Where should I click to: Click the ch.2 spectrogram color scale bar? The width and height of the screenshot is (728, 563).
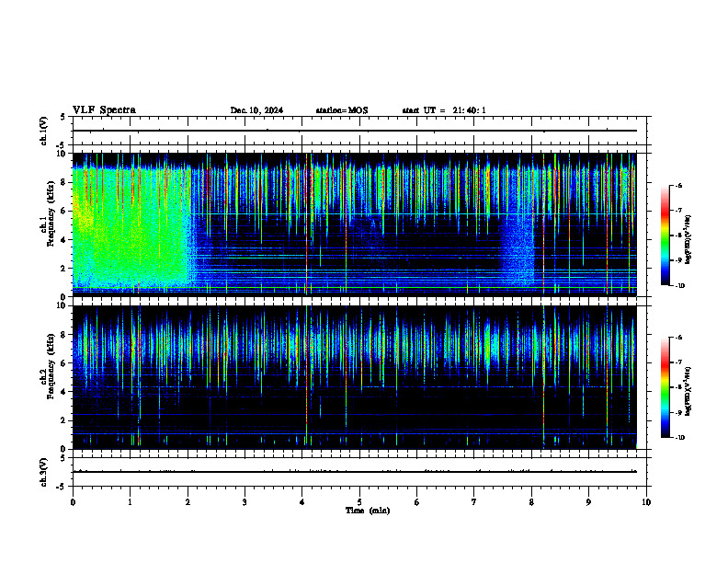click(665, 387)
